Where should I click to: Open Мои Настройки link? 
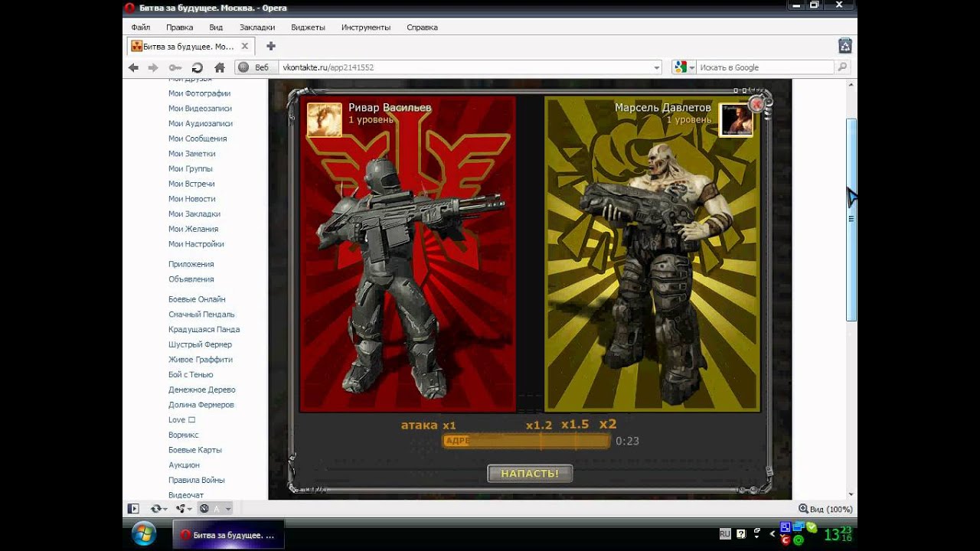click(x=196, y=244)
